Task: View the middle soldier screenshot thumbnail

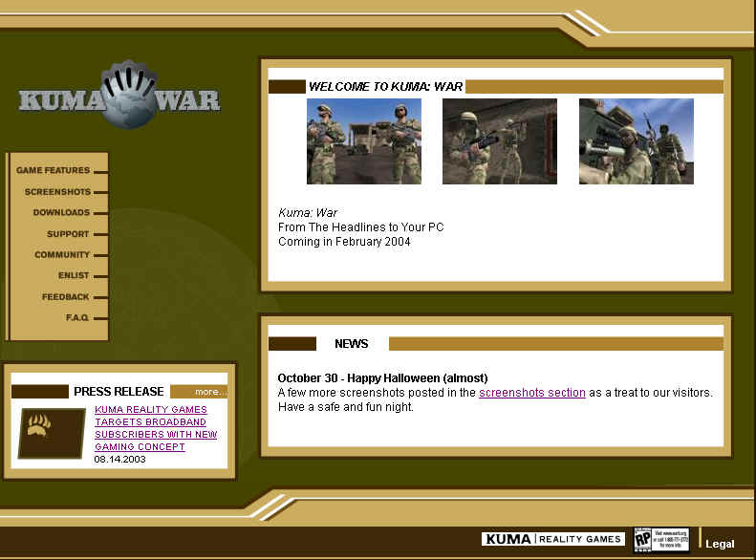Action: click(499, 141)
